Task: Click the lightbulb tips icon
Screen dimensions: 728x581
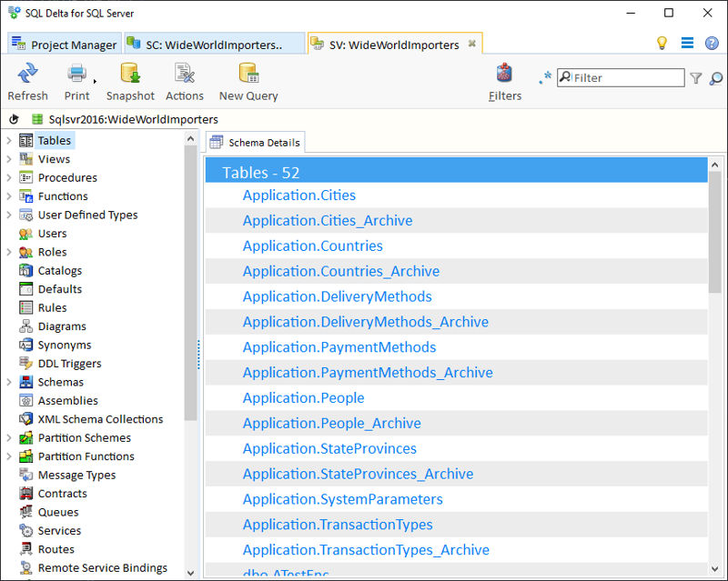Action: (662, 43)
